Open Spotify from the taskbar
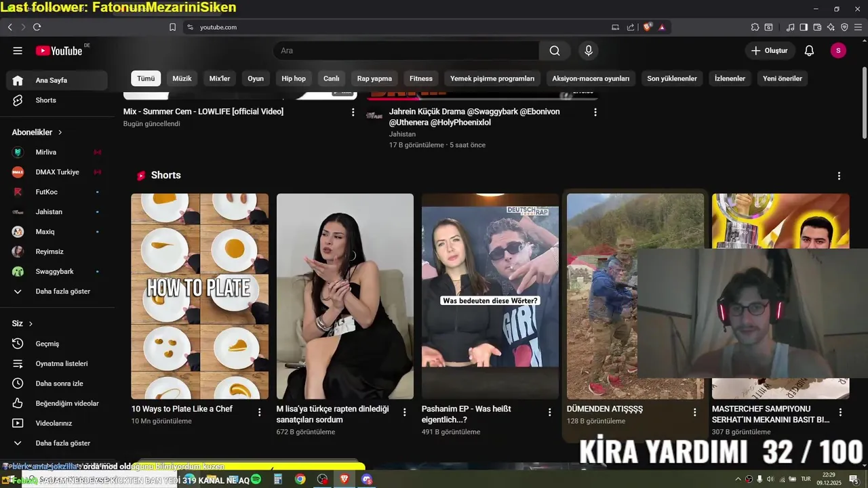This screenshot has width=868, height=488. pyautogui.click(x=256, y=479)
